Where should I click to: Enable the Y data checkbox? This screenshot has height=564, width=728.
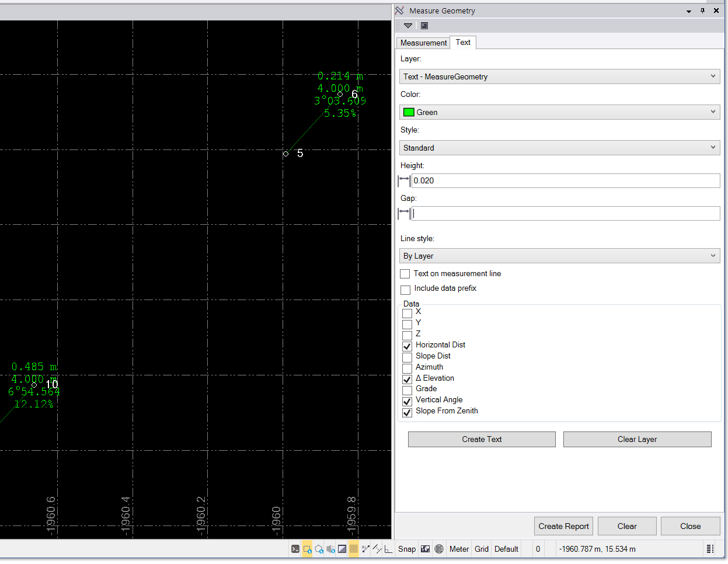[407, 325]
